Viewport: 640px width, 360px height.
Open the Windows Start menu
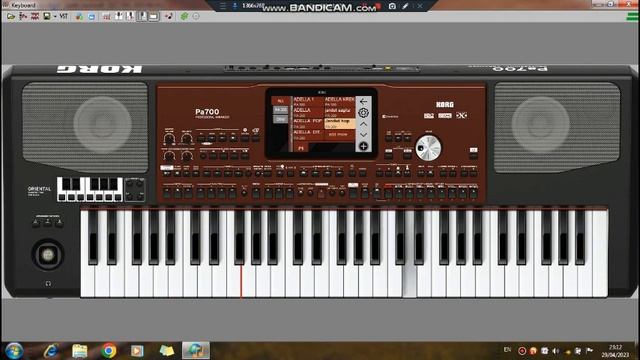click(14, 351)
